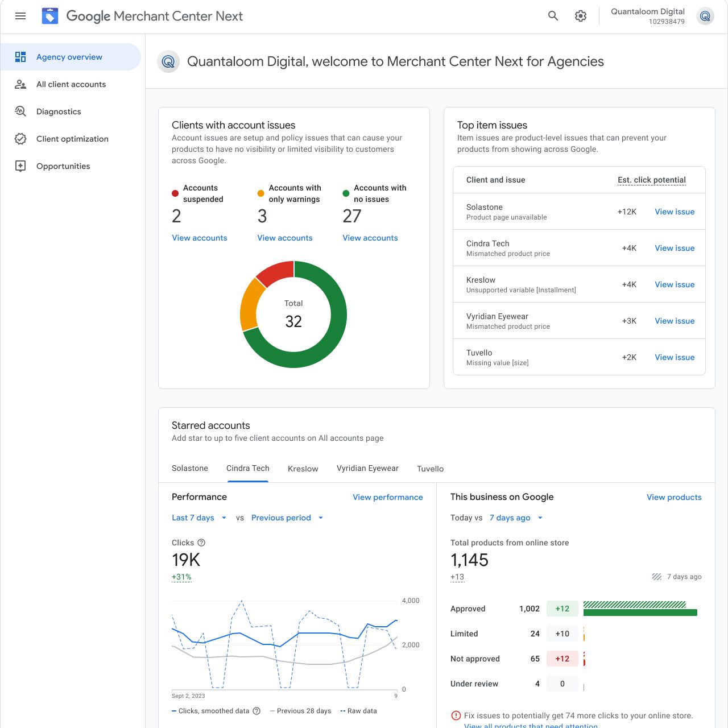Click the Quantaloom account avatar icon
Viewport: 728px width, 728px height.
[705, 16]
